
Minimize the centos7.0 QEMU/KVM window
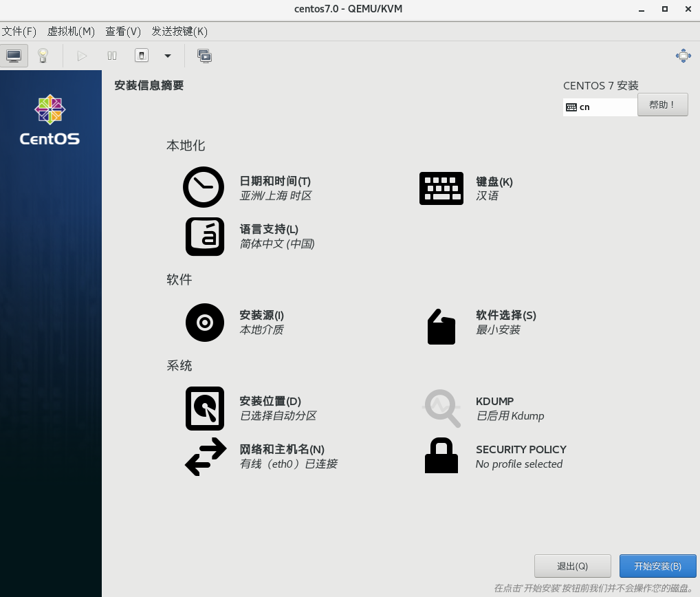point(642,9)
